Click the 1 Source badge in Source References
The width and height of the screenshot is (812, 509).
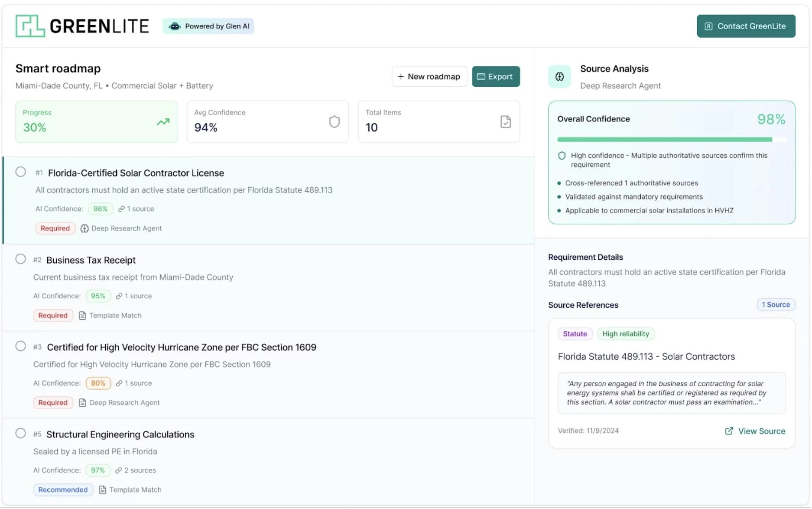775,305
